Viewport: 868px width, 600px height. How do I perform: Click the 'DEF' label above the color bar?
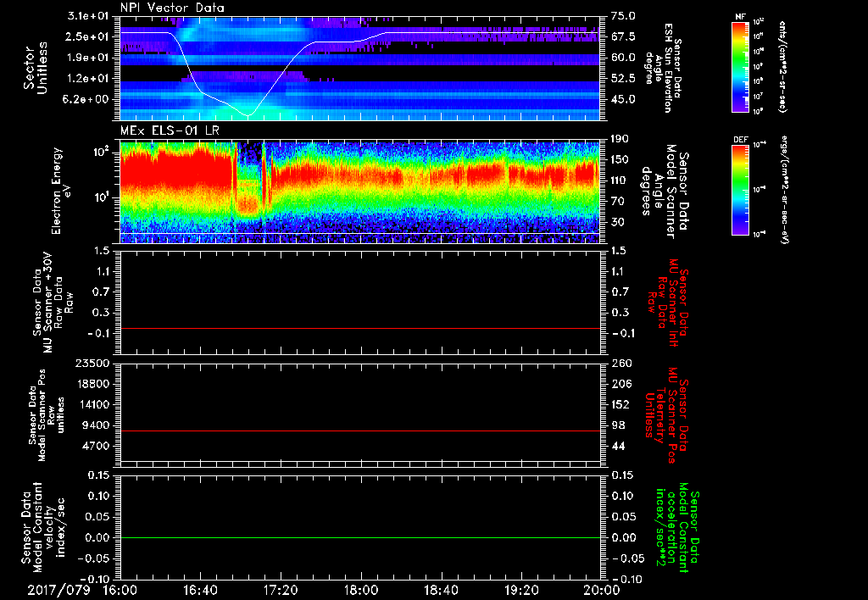coord(741,140)
